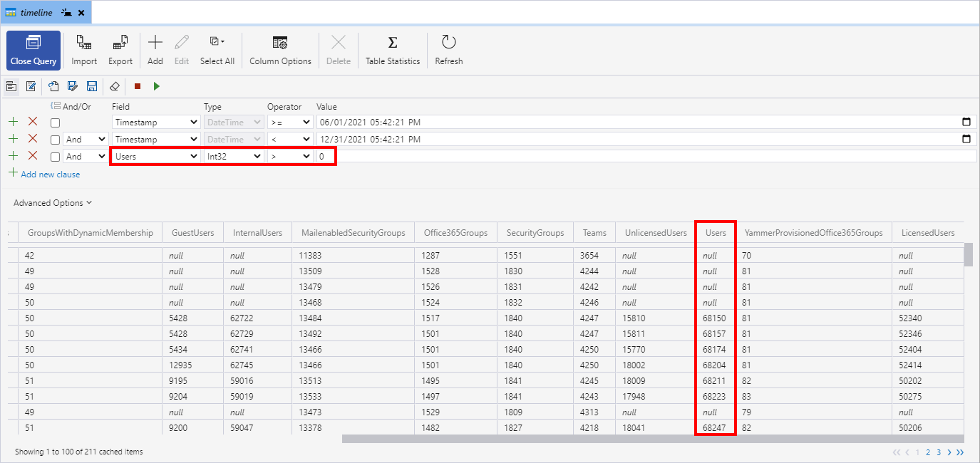The image size is (980, 463).
Task: Open the Int32 type dropdown
Action: tap(234, 156)
